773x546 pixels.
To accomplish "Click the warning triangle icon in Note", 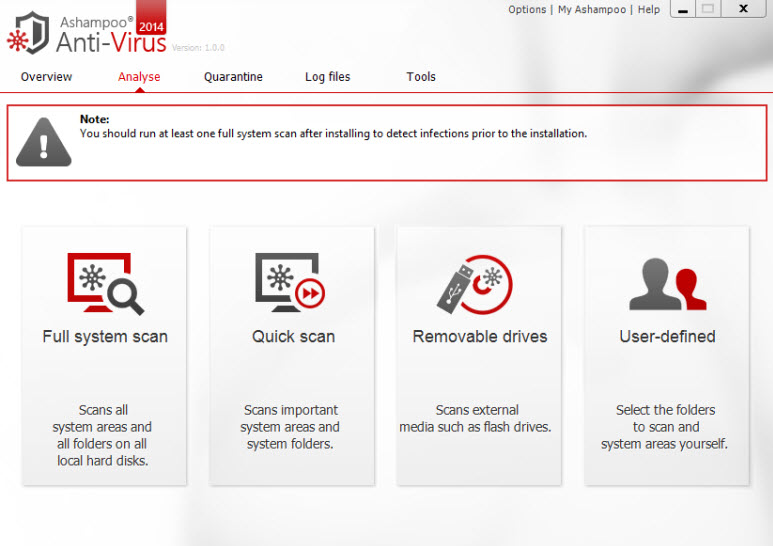I will 44,142.
